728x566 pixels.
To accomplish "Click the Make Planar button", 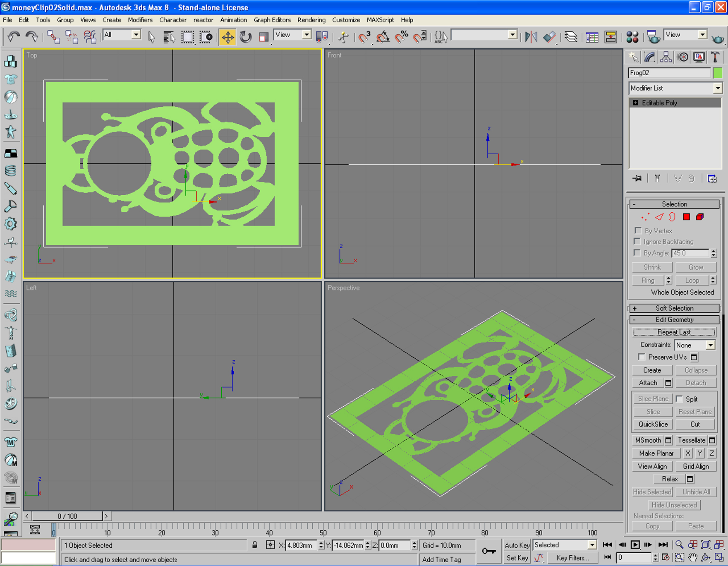I will pos(656,453).
